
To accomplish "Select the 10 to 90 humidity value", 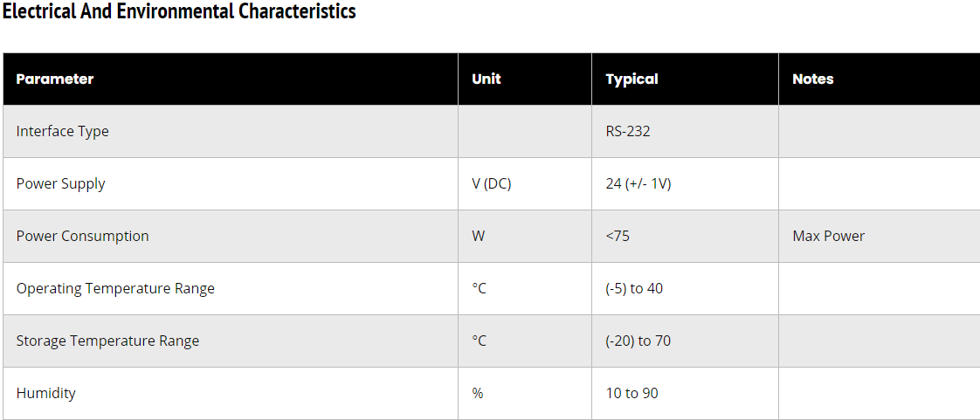I will (632, 393).
